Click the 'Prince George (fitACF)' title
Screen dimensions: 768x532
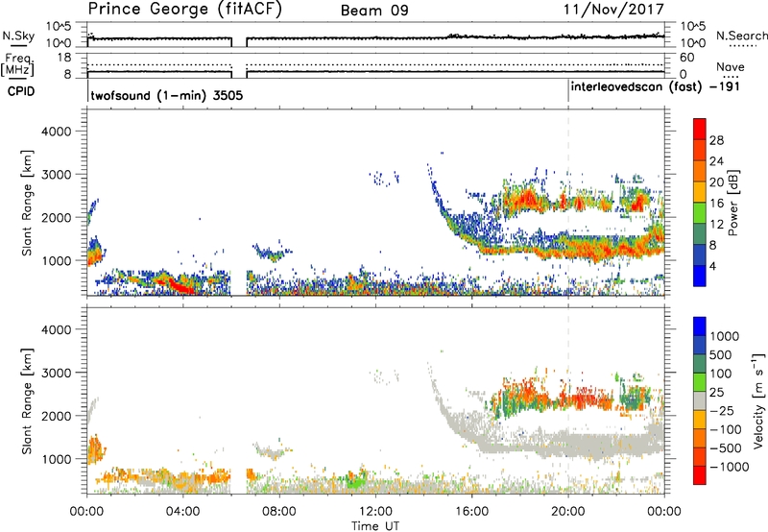click(184, 9)
